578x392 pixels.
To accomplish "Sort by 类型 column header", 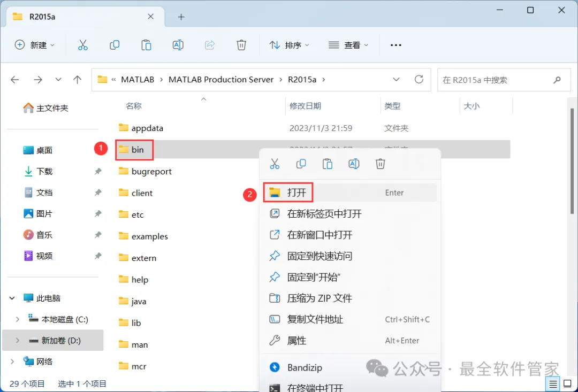I will 392,106.
